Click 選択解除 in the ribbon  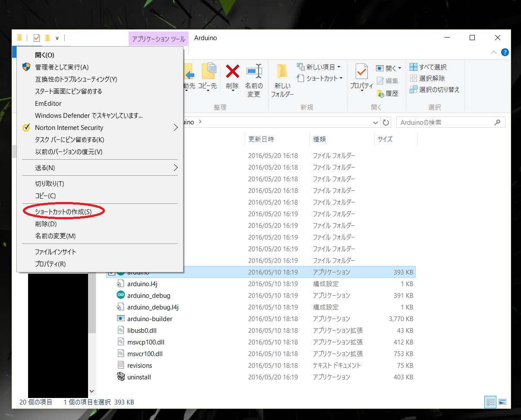(x=427, y=78)
